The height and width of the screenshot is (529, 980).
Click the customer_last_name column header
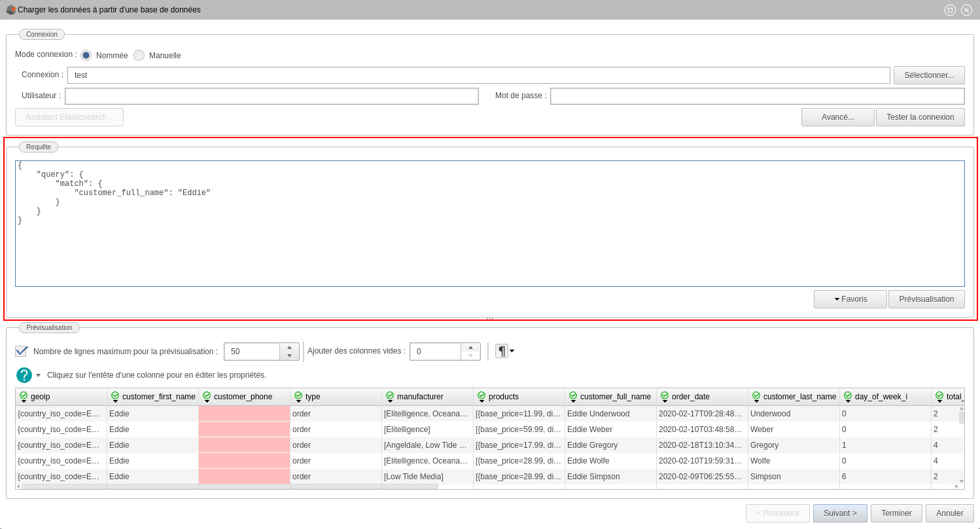(x=794, y=397)
